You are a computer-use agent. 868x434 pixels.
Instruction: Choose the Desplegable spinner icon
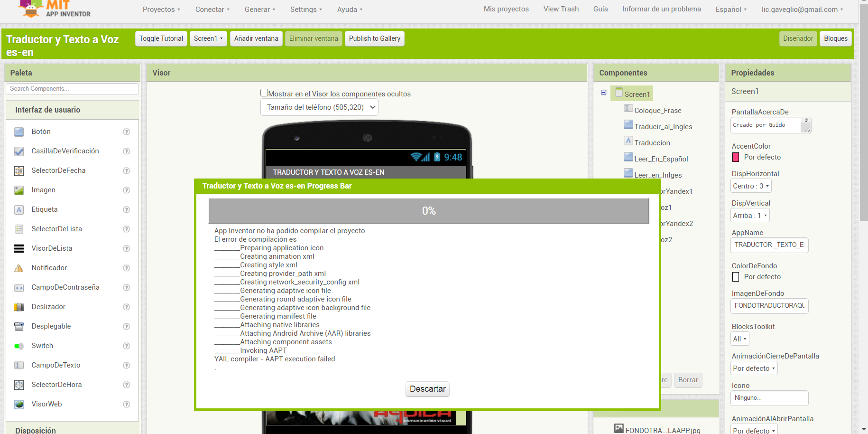tap(19, 327)
